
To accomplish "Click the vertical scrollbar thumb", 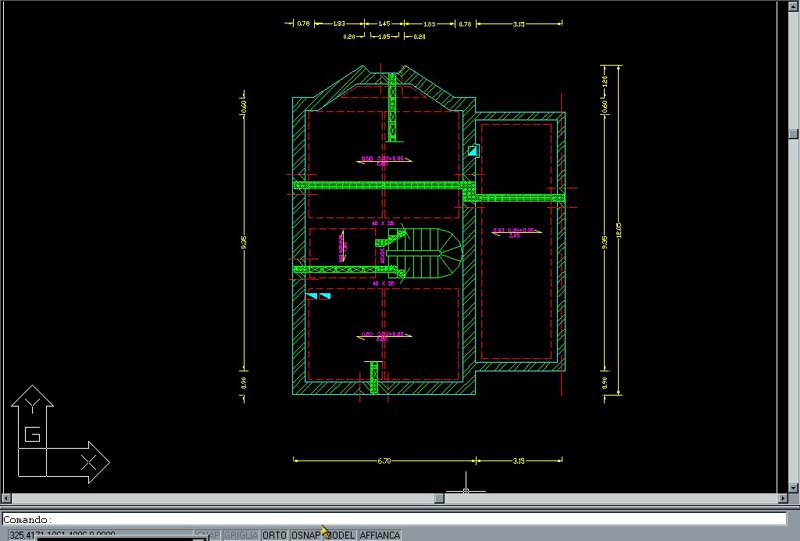I will 793,133.
